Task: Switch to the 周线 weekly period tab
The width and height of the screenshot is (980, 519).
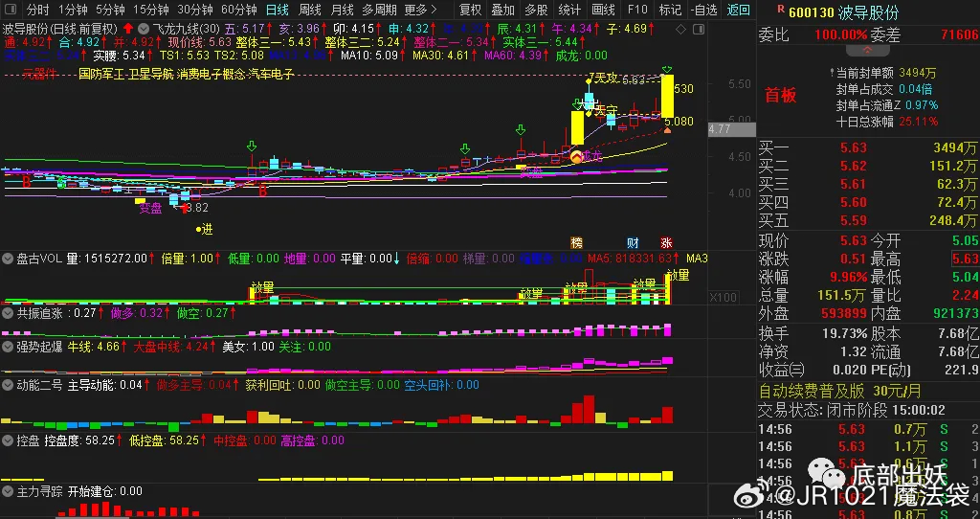Action: (309, 10)
